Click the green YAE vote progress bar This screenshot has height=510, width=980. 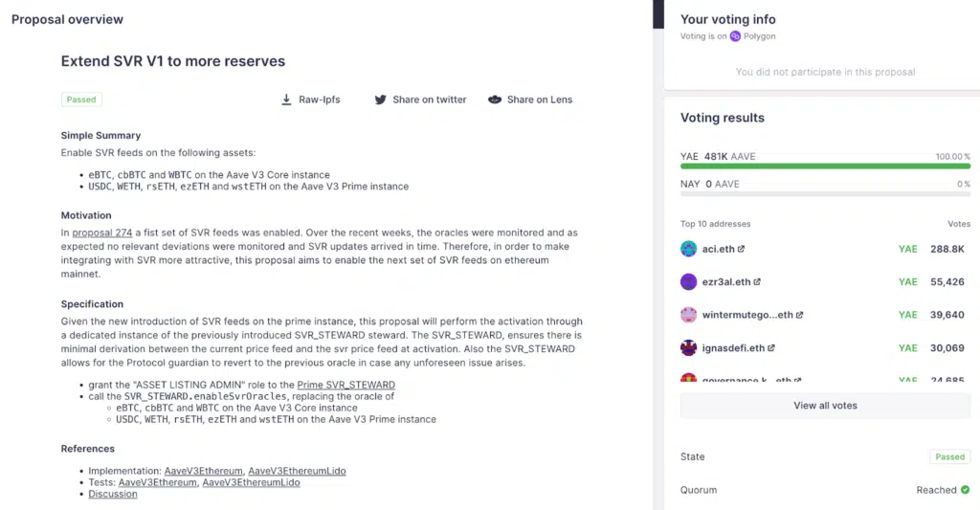coord(825,166)
